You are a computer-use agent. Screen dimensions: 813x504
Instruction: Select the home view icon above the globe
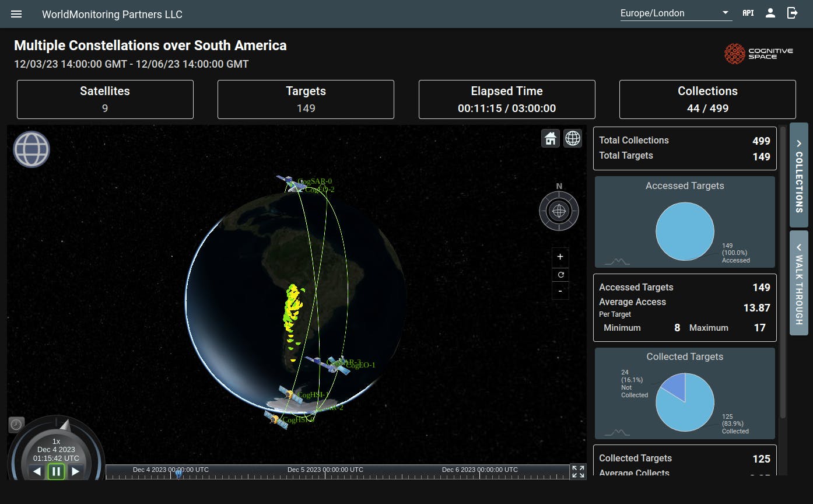(x=550, y=138)
